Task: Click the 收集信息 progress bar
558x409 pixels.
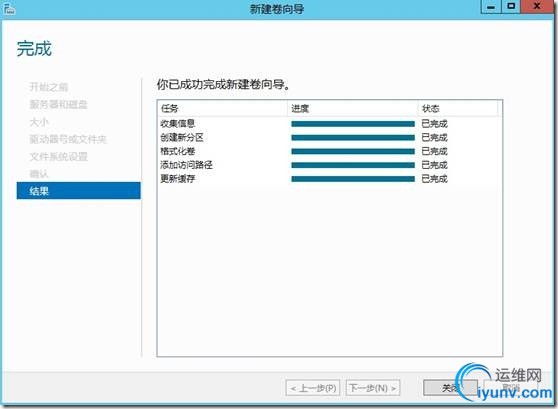Action: (353, 124)
